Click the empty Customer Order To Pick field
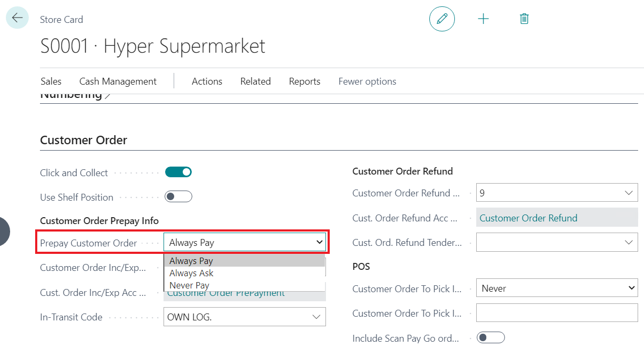 pos(557,313)
